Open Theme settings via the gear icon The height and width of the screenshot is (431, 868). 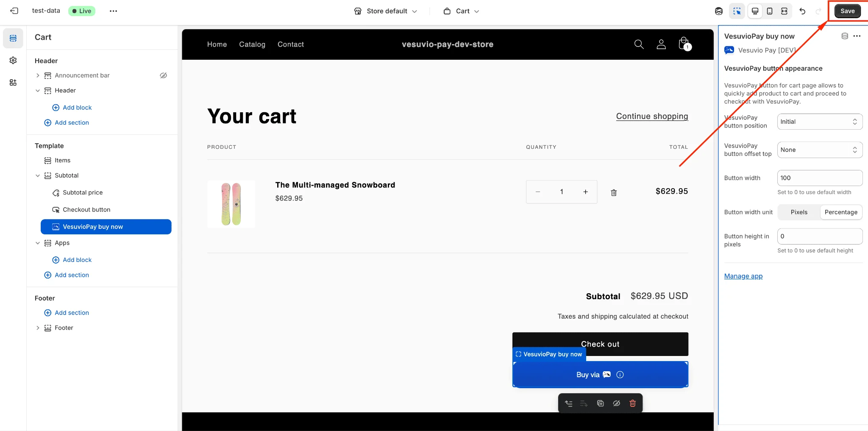pyautogui.click(x=13, y=60)
